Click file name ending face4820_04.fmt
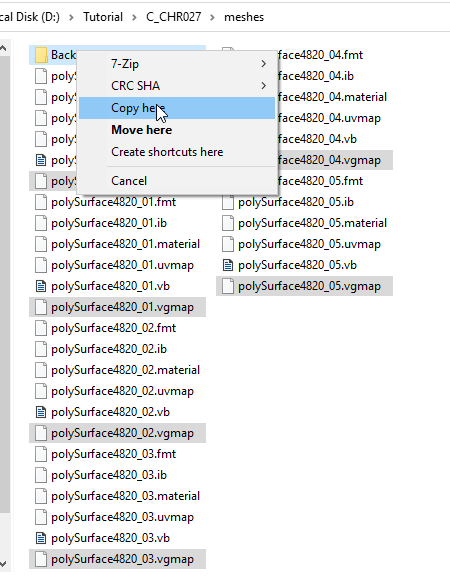Screen dimensions: 450x581 click(x=321, y=55)
